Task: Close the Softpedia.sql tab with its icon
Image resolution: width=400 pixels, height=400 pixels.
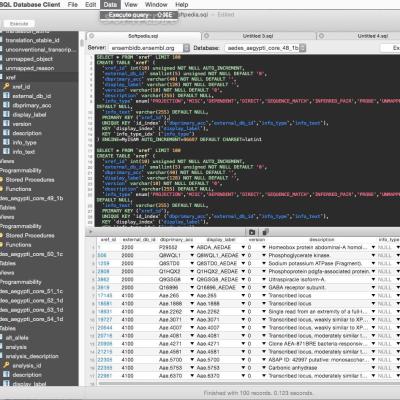Action: click(92, 36)
